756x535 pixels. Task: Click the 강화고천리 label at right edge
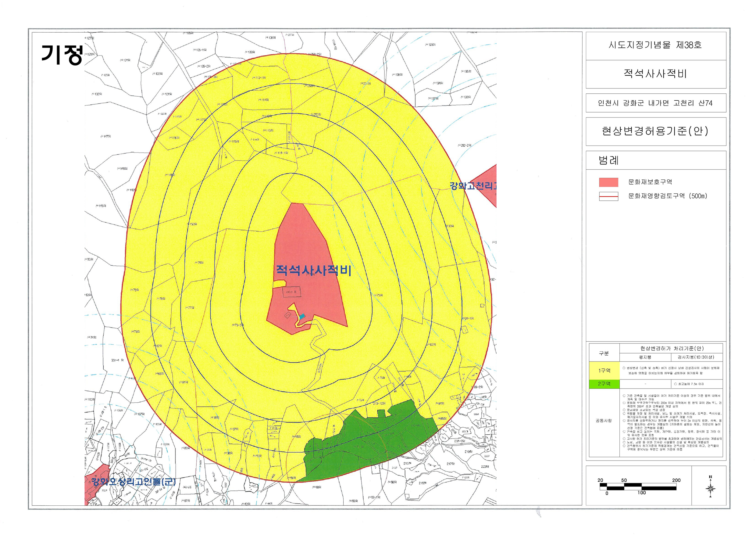(473, 186)
